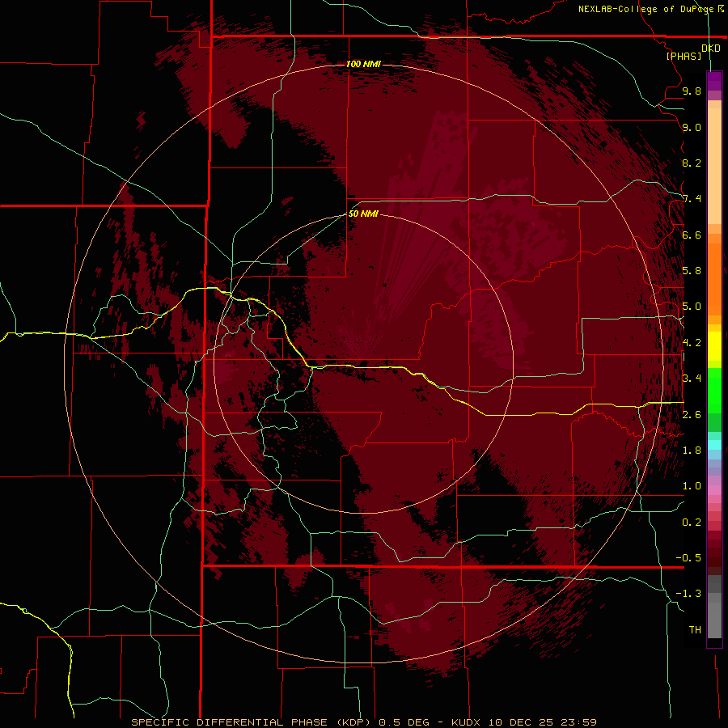Click the SPECIFIC DIFFERENTIAL PHASE (KDP) caption text

pyautogui.click(x=251, y=722)
